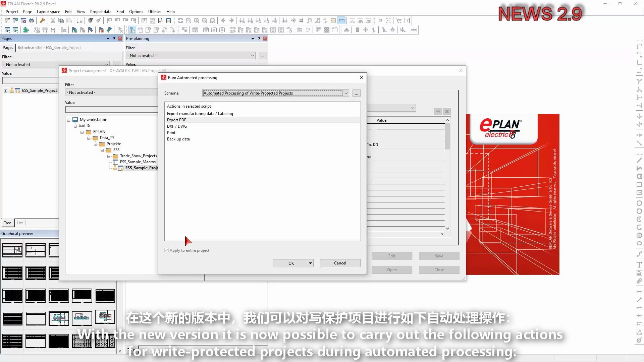
Task: Click the backup data action icon
Action: (x=178, y=139)
